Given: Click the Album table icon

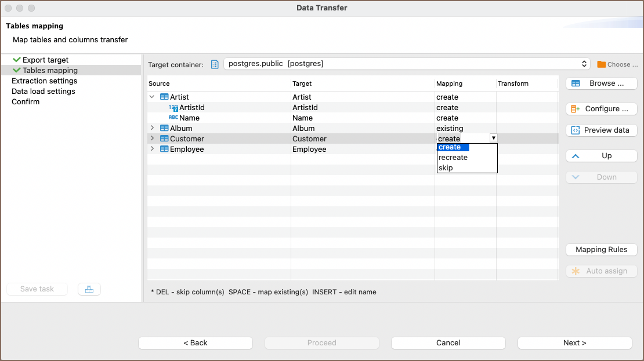Looking at the screenshot, I should pos(164,129).
